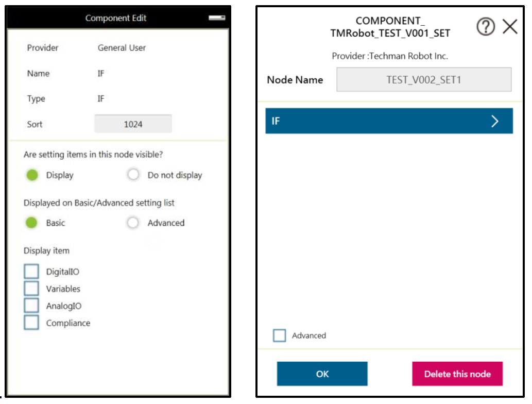
Task: Enable the DigitalIO display item checkbox
Action: [x=31, y=271]
